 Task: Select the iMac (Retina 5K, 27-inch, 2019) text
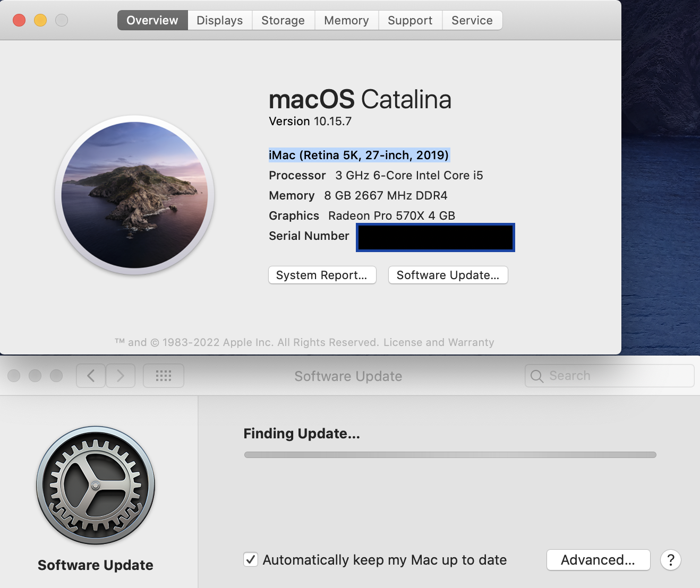click(x=359, y=155)
